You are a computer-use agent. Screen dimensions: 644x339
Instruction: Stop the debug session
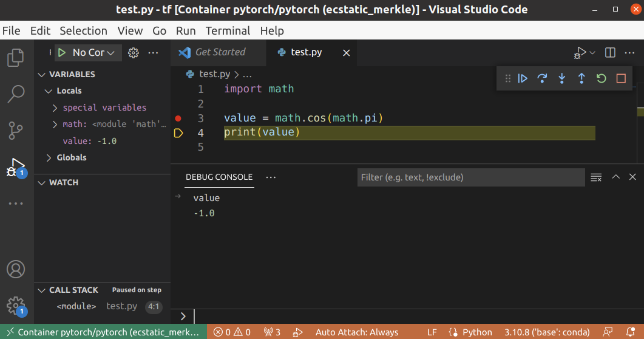621,78
